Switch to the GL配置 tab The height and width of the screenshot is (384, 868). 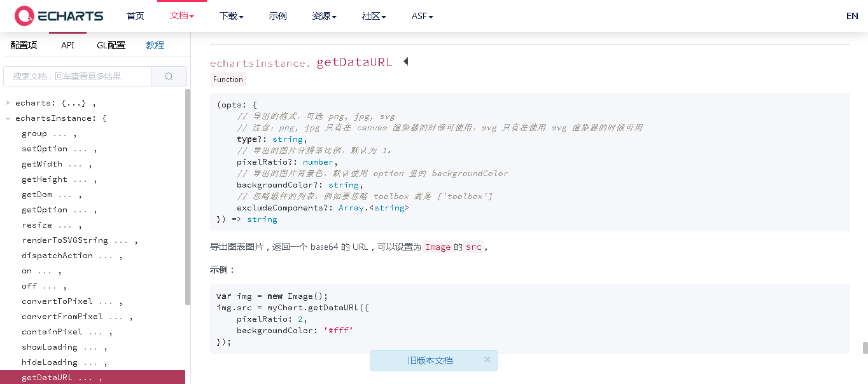point(111,45)
